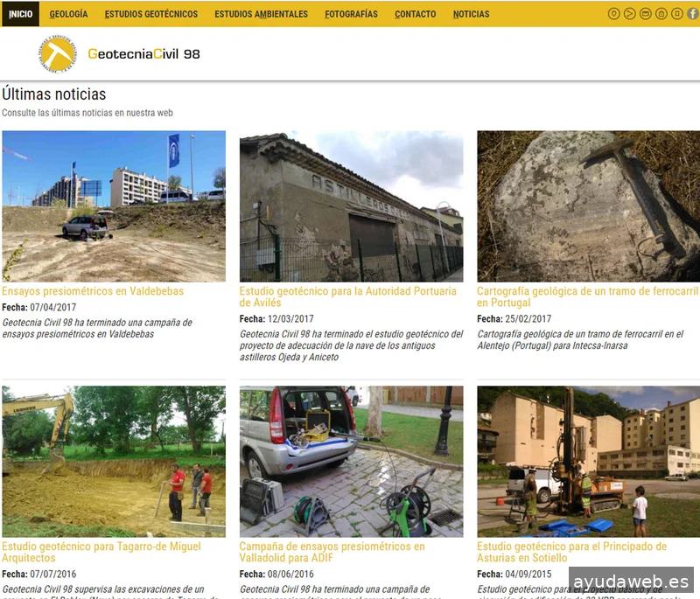Open the NOTICIAS section
Image resolution: width=700 pixels, height=599 pixels.
pyautogui.click(x=471, y=14)
